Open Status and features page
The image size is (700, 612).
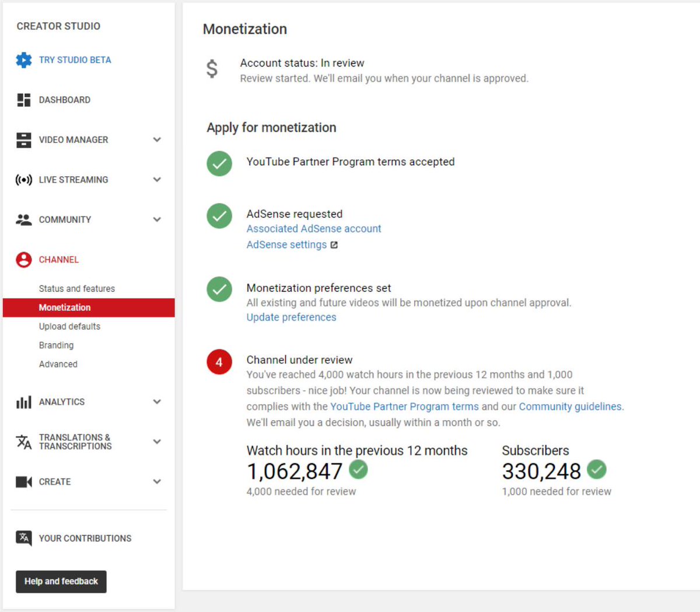pyautogui.click(x=77, y=289)
